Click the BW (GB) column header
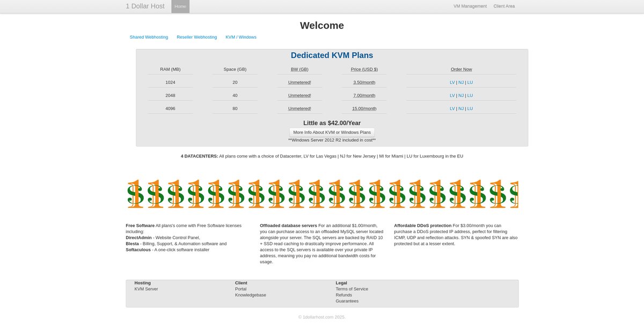The image size is (644, 333). click(x=299, y=69)
